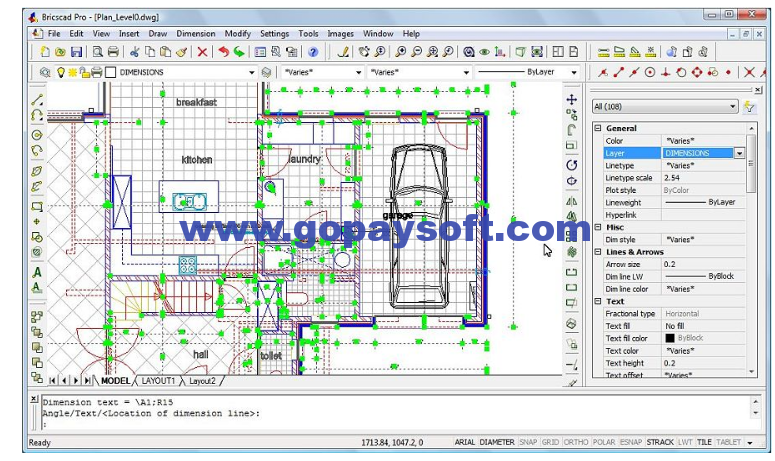Redo with the green curved arrow
This screenshot has width=775, height=461.
click(239, 52)
